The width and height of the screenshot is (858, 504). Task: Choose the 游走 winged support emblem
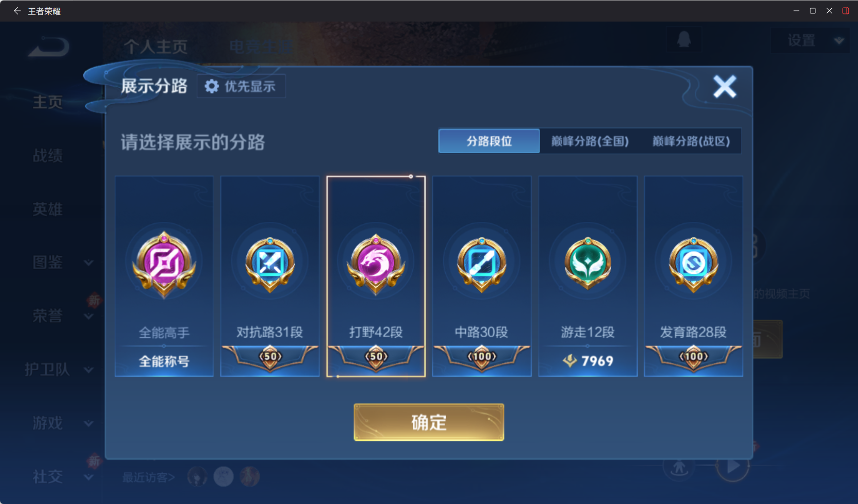coord(588,263)
